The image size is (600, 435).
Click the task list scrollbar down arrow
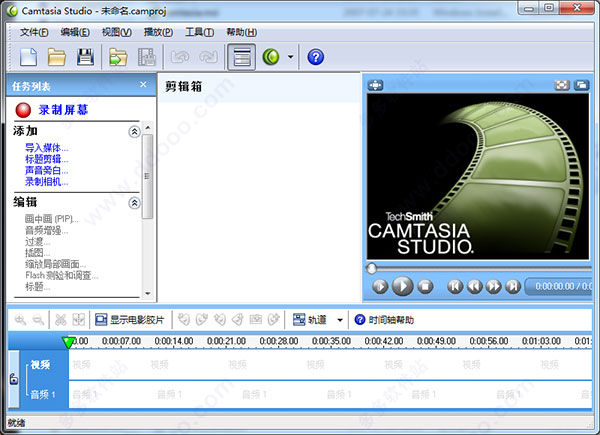(148, 293)
